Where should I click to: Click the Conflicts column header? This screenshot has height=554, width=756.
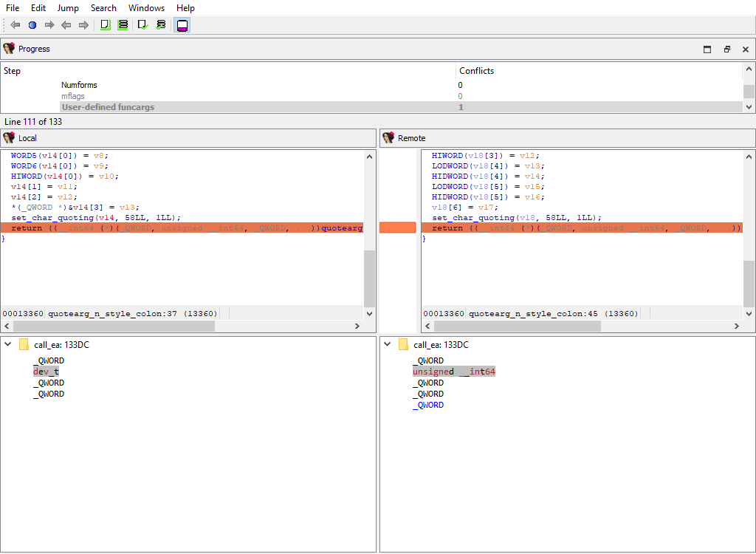476,71
